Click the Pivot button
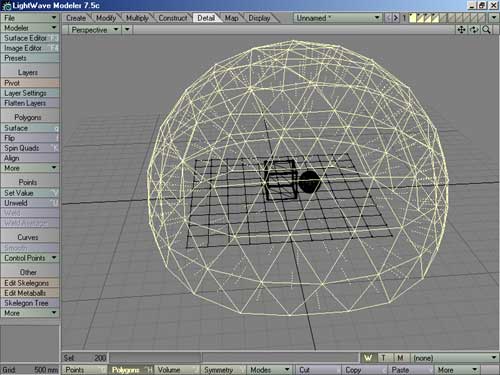The image size is (500, 375). (x=30, y=83)
